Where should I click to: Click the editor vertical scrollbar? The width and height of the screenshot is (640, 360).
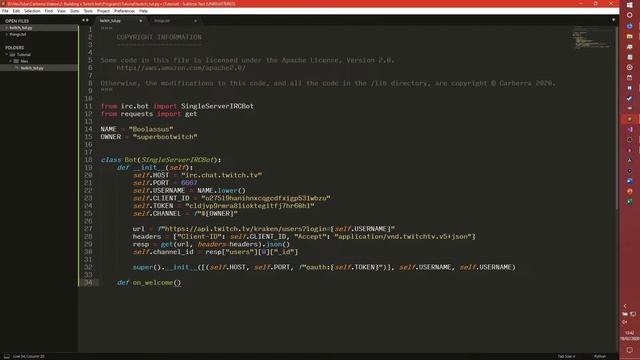[x=617, y=118]
